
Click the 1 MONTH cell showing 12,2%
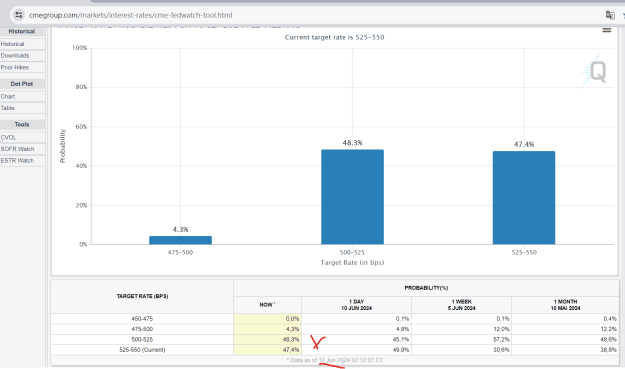point(565,329)
